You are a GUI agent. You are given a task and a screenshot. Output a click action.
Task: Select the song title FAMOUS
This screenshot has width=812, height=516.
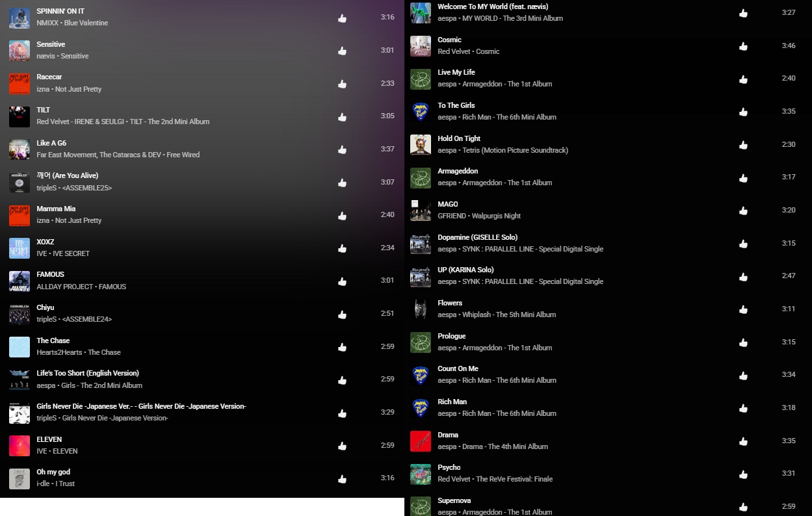(x=51, y=274)
